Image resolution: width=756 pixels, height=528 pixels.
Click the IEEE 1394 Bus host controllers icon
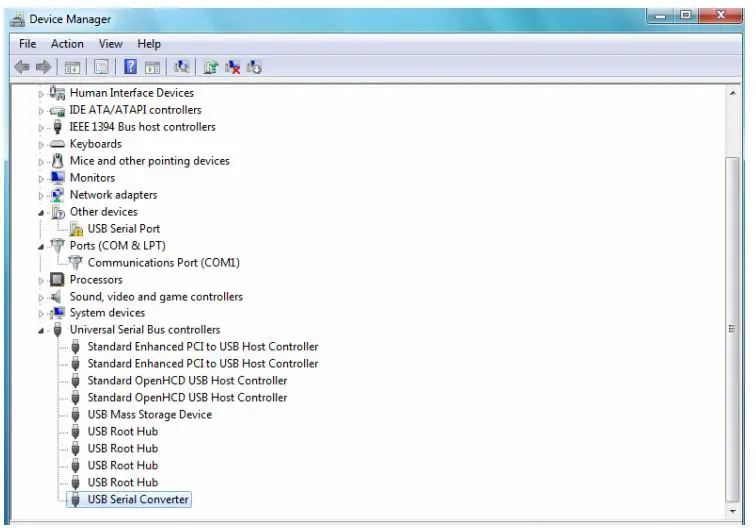57,127
